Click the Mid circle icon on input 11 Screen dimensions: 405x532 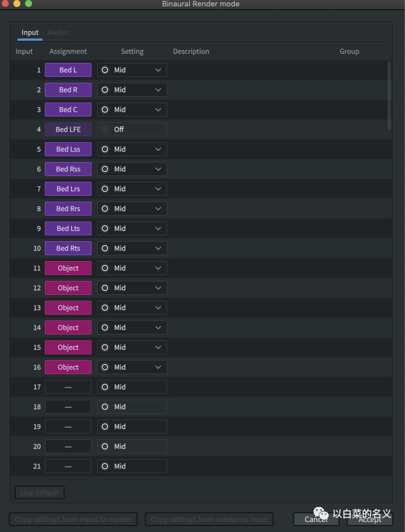[105, 268]
